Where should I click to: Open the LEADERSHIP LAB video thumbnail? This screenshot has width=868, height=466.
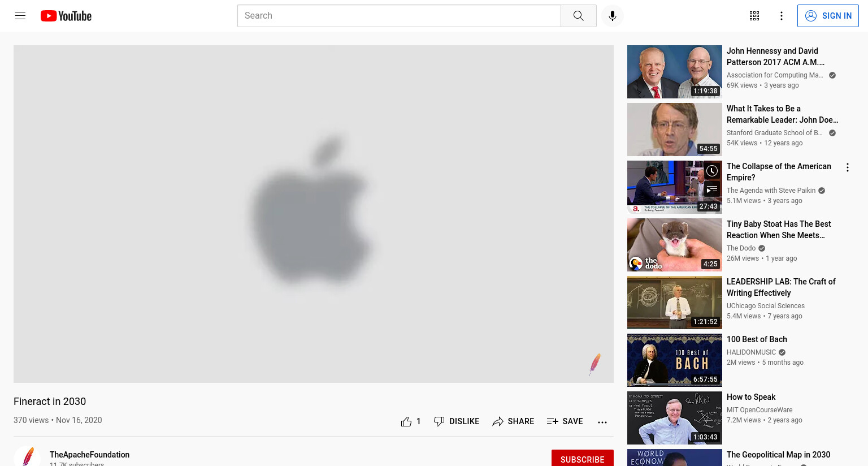pyautogui.click(x=675, y=303)
